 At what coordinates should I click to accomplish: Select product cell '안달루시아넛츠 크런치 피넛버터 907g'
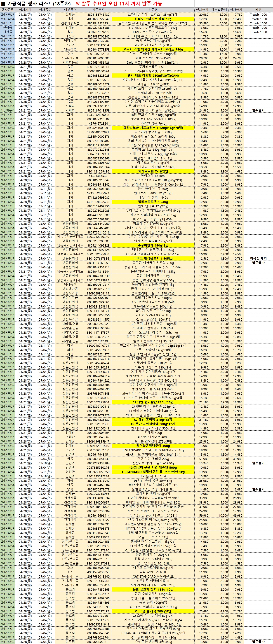click(x=153, y=628)
